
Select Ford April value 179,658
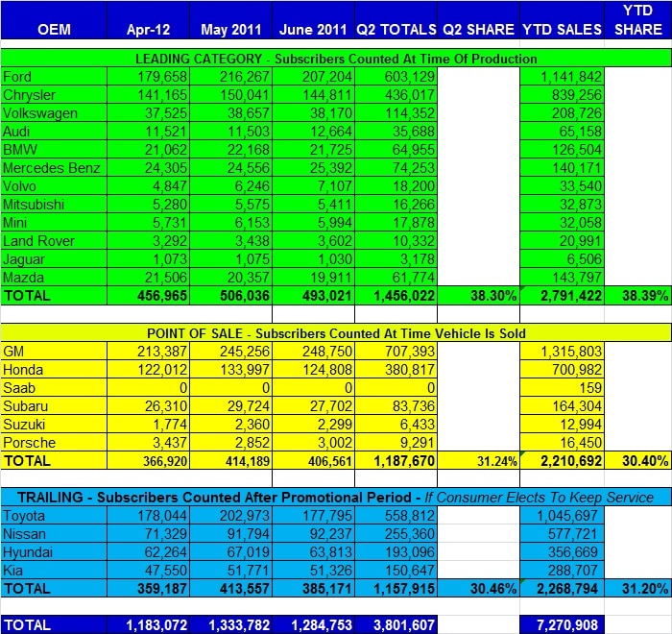pyautogui.click(x=162, y=77)
